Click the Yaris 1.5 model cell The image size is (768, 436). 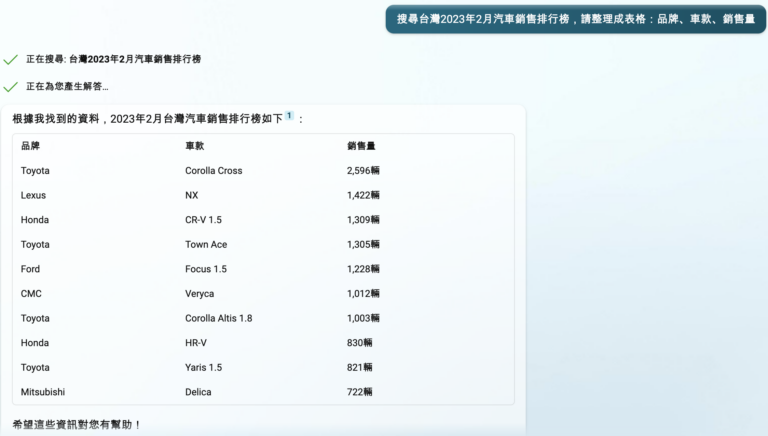[203, 367]
